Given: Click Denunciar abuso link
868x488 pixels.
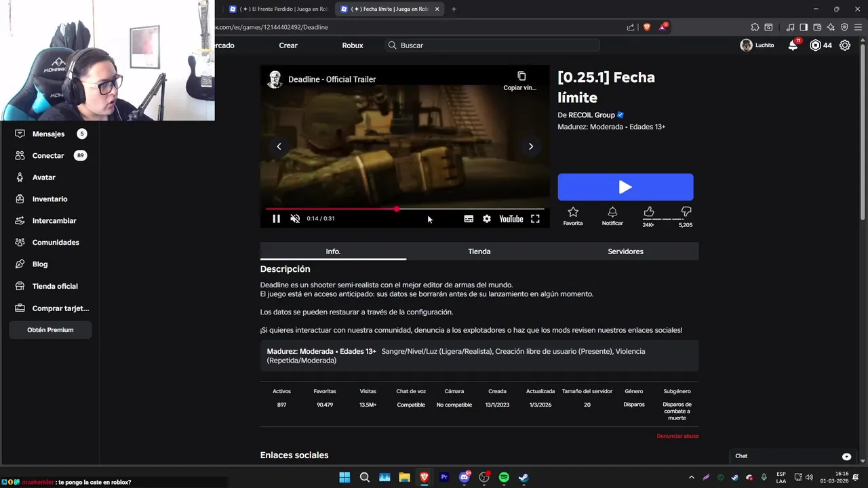Looking at the screenshot, I should 677,436.
